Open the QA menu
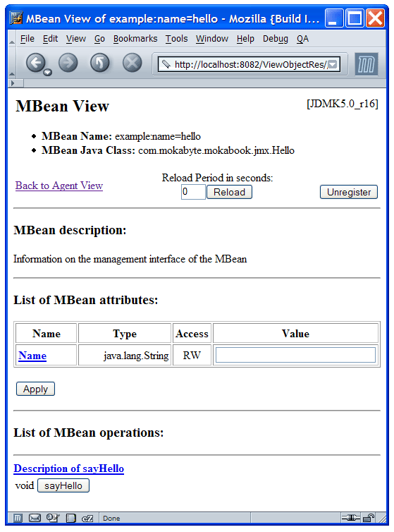 point(302,39)
